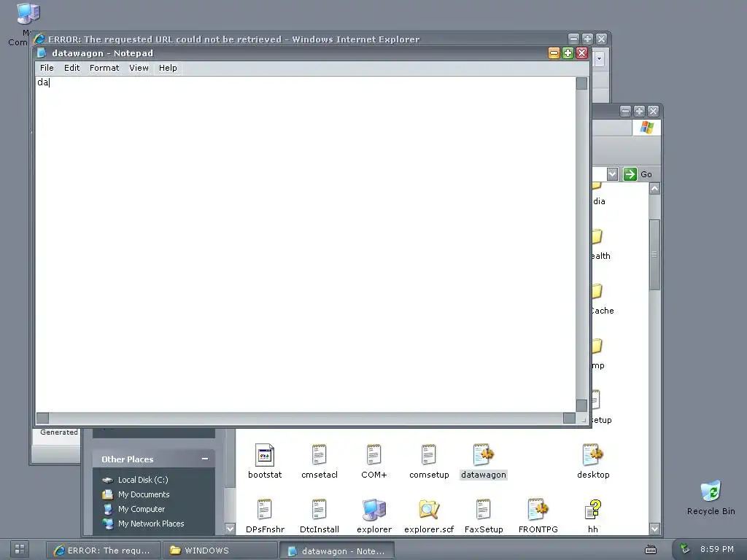This screenshot has height=560, width=747.
Task: Open the Recycle Bin desktop icon
Action: click(711, 497)
